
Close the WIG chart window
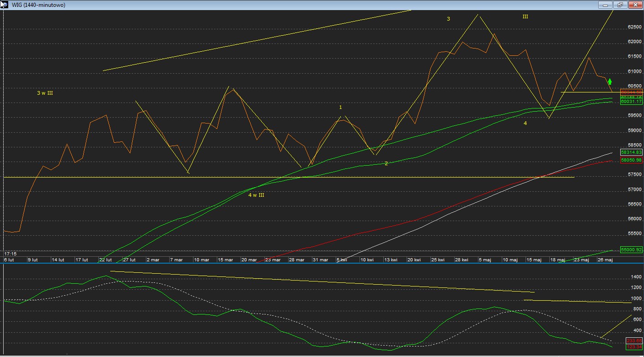635,5
